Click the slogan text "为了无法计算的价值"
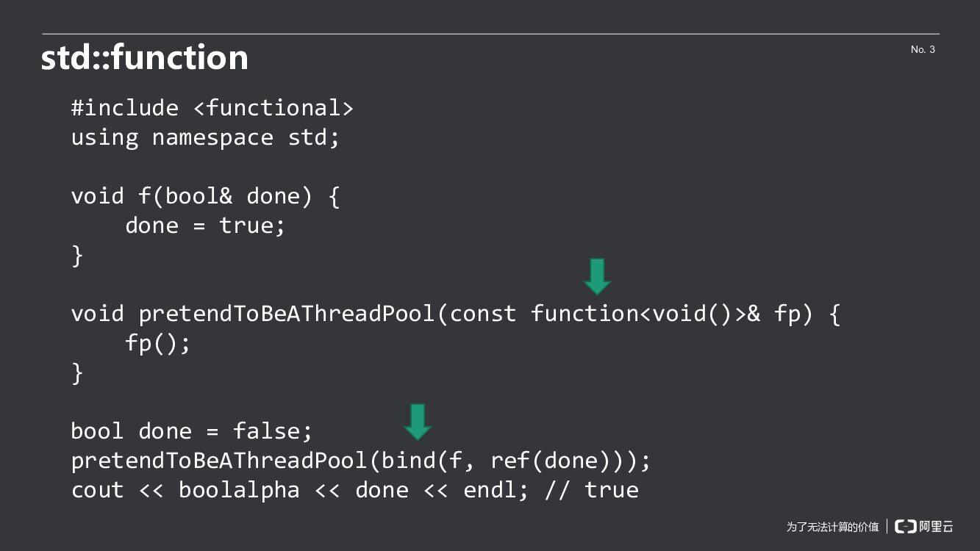 (832, 527)
